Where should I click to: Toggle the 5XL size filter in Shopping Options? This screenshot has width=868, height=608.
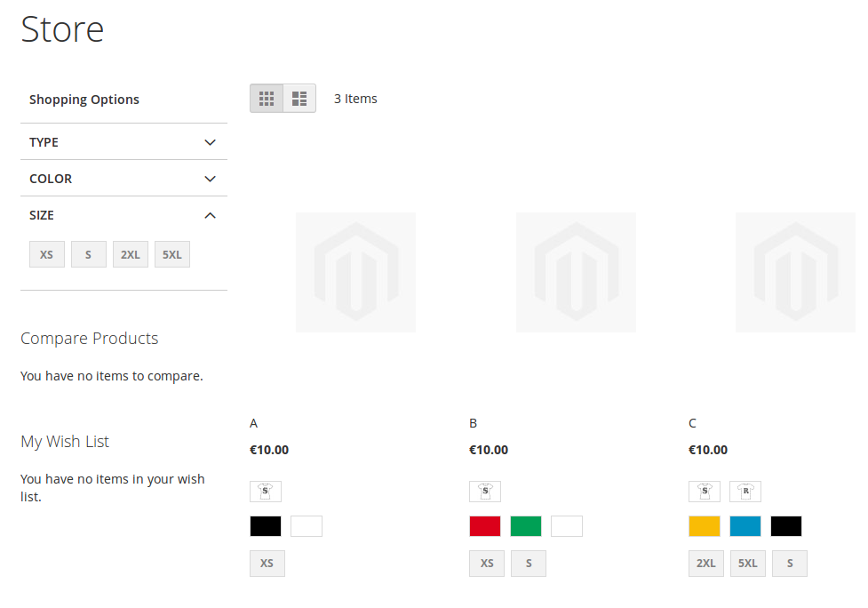point(171,254)
